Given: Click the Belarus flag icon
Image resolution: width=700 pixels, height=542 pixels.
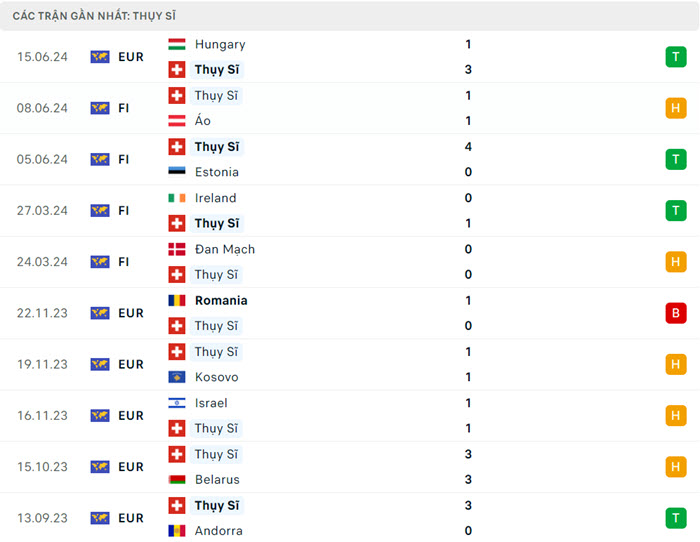Looking at the screenshot, I should pos(177,480).
